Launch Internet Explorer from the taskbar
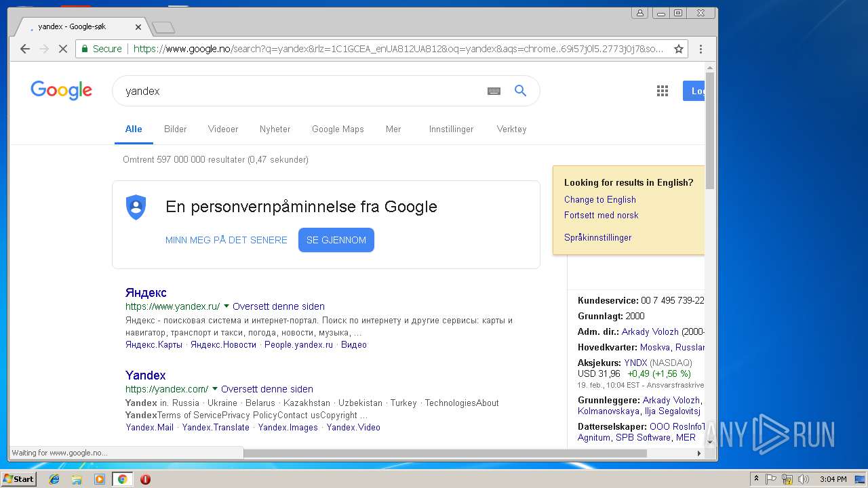 tap(55, 479)
